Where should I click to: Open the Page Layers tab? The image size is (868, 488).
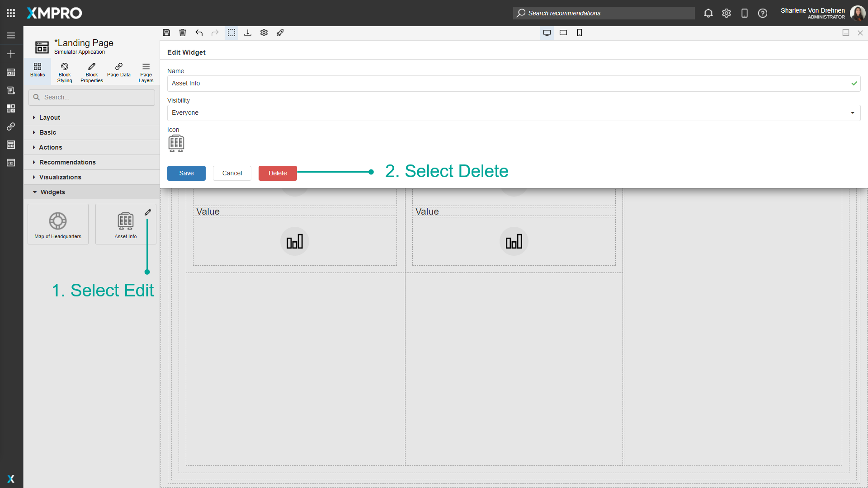pyautogui.click(x=146, y=72)
